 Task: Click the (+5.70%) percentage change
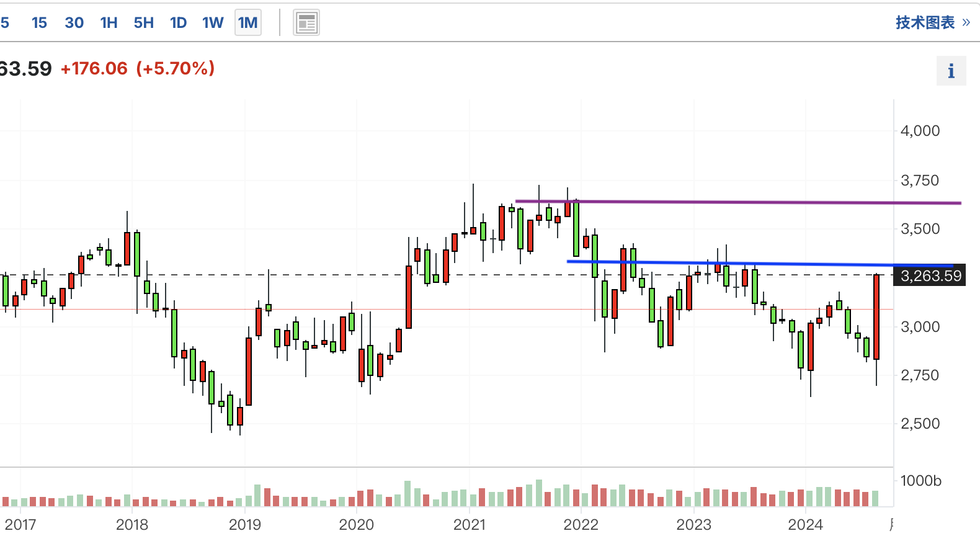coord(176,68)
